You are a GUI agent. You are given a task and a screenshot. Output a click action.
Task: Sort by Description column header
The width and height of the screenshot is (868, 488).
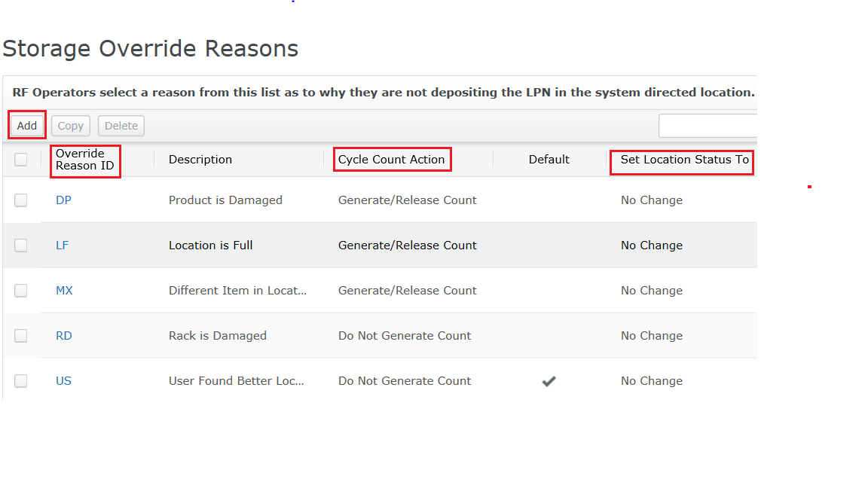(200, 160)
